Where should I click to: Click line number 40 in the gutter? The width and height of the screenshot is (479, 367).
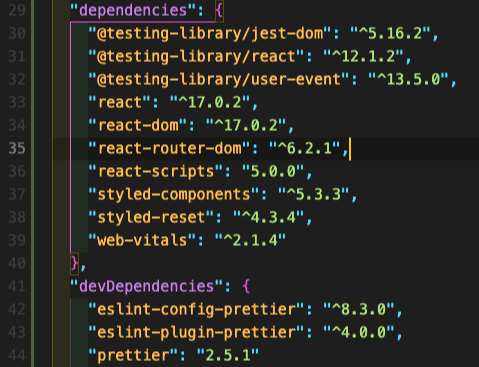pyautogui.click(x=17, y=263)
